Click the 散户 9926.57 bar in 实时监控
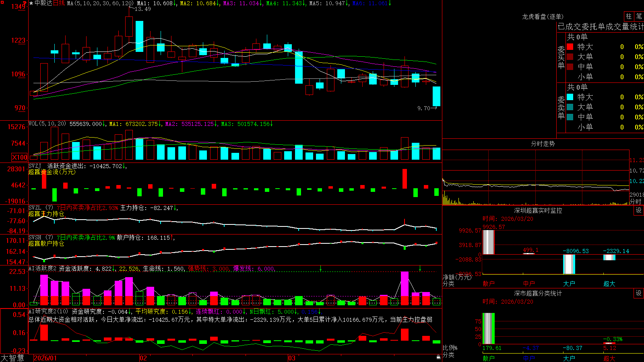Viewport: 644px width, 362px height. pos(489,242)
